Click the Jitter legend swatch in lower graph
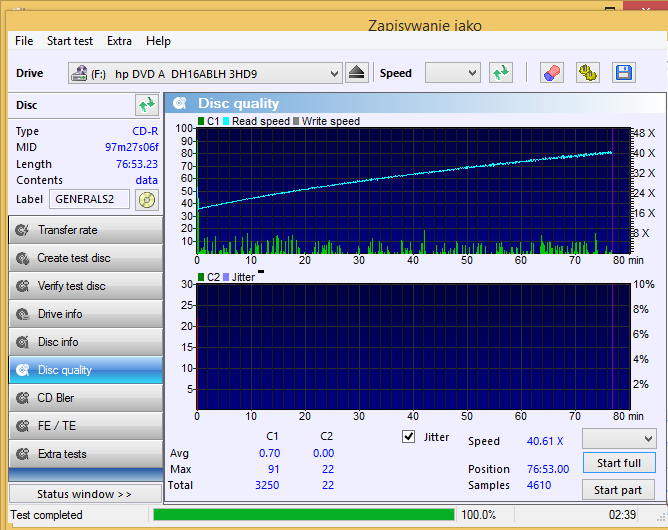Image resolution: width=668 pixels, height=530 pixels. [x=226, y=277]
